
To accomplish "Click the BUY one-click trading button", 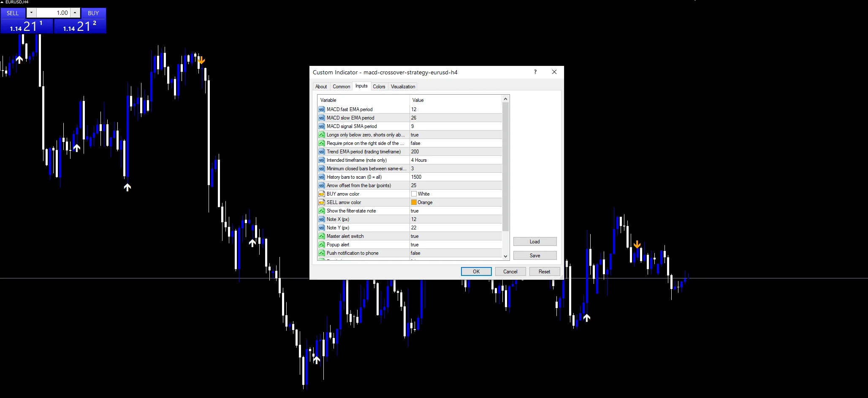I will (93, 13).
